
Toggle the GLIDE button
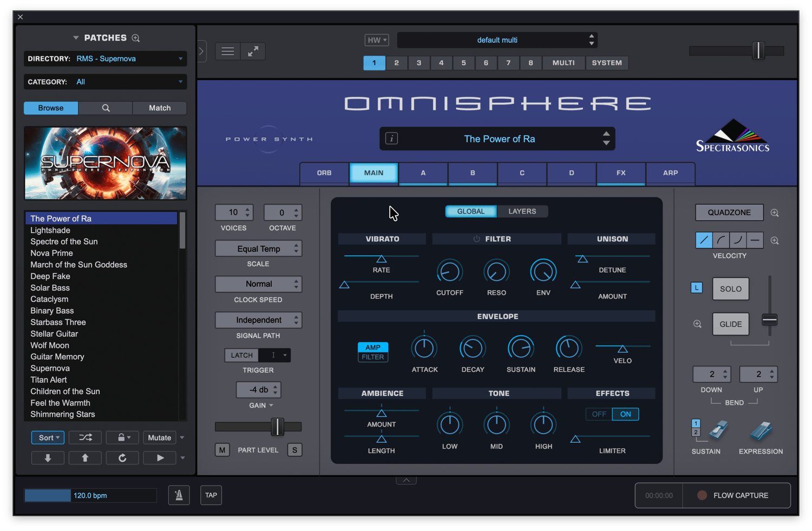click(x=731, y=324)
